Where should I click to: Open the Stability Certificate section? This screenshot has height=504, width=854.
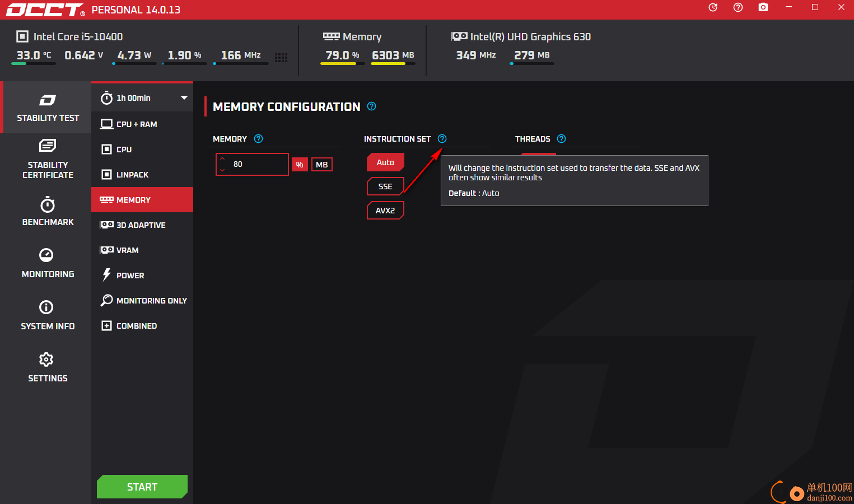48,160
